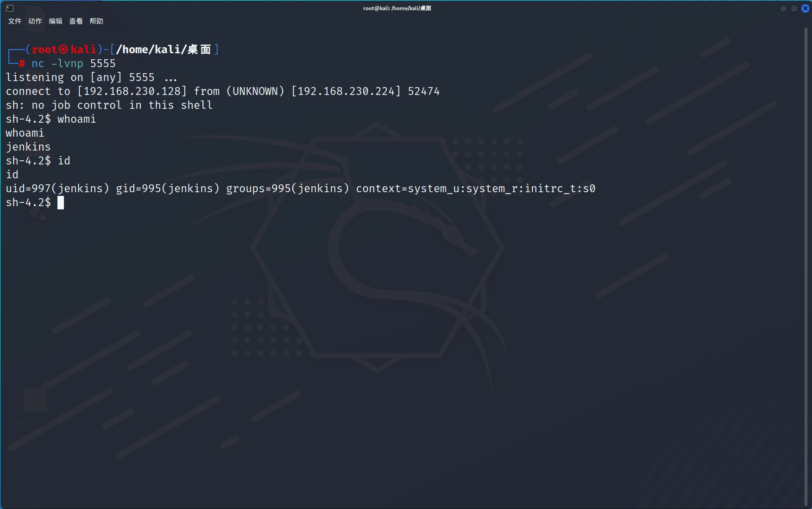
Task: Click the 'uid=997(jenkins)' output line
Action: (x=301, y=189)
